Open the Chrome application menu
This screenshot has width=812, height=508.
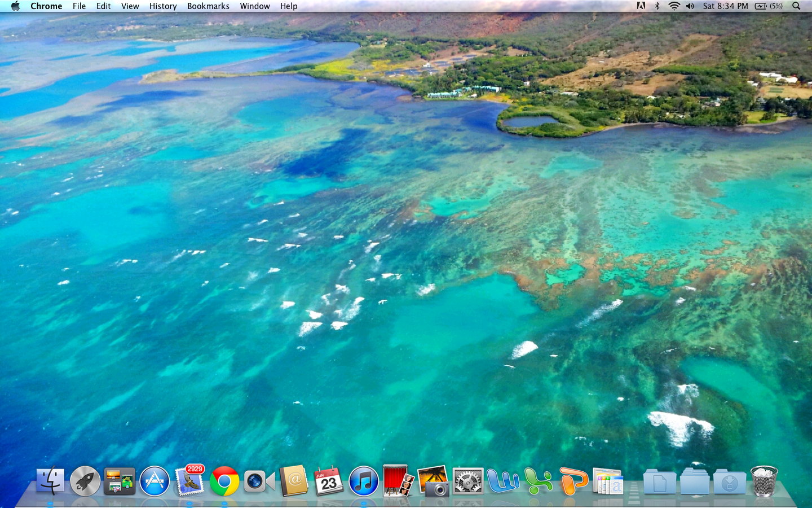[x=46, y=6]
